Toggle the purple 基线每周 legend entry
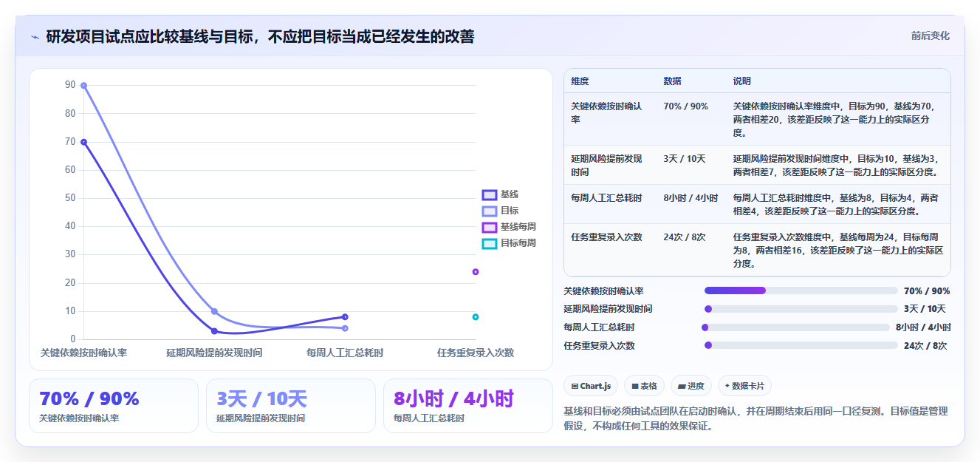The image size is (980, 462). tap(510, 227)
